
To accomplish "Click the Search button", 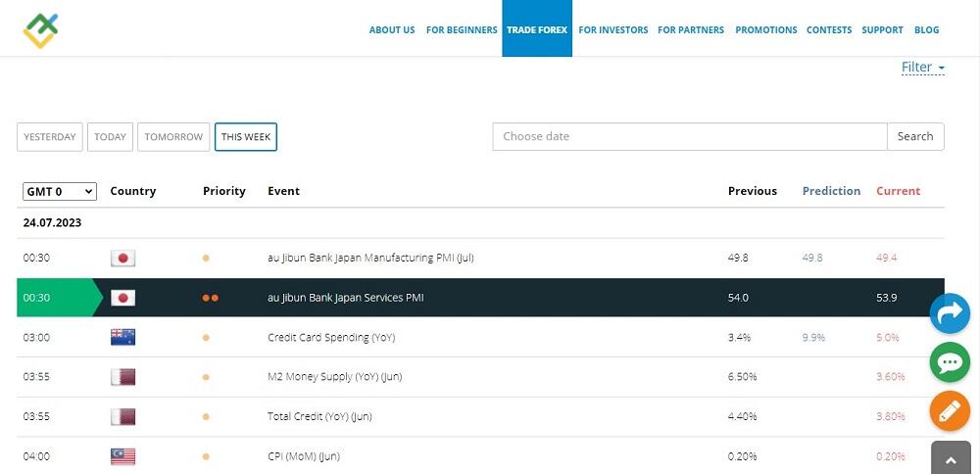I will 914,136.
